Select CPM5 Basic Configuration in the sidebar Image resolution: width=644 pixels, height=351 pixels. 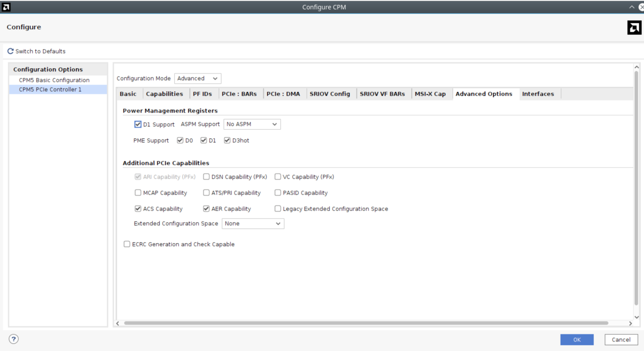click(54, 80)
